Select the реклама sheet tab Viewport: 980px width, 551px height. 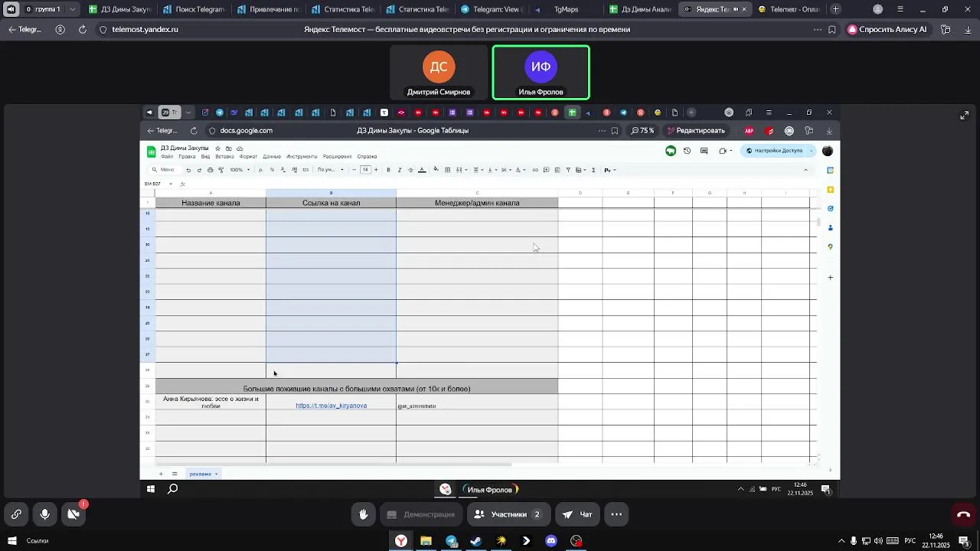pos(203,474)
